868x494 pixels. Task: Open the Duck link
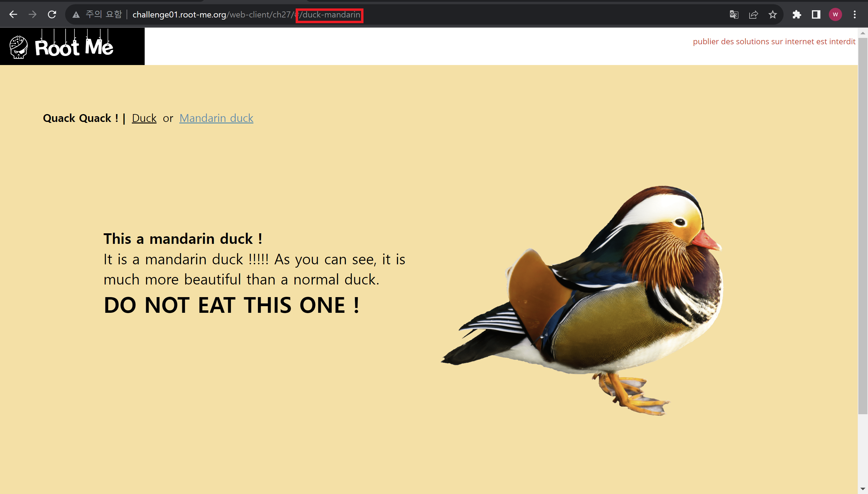click(144, 118)
